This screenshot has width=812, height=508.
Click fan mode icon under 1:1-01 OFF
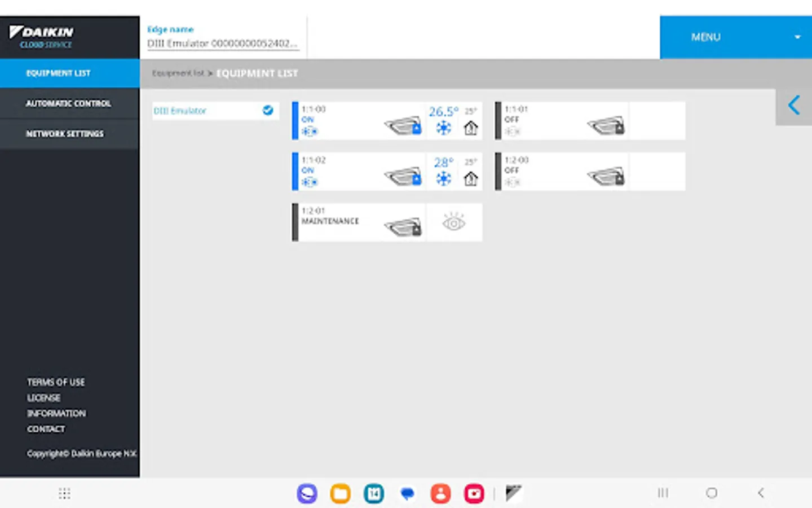tap(513, 132)
